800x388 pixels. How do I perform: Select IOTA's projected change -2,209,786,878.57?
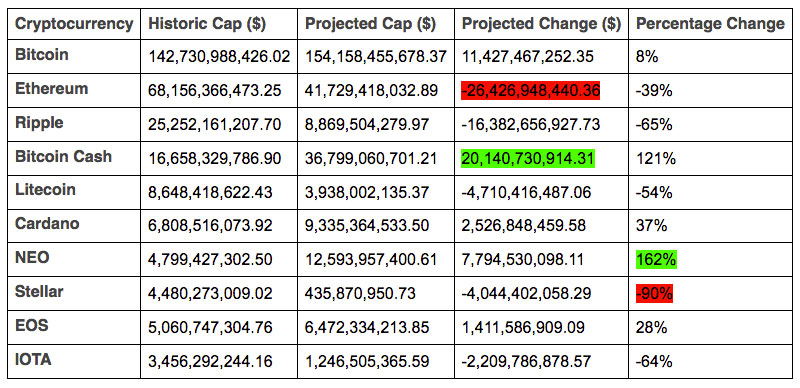(x=526, y=361)
